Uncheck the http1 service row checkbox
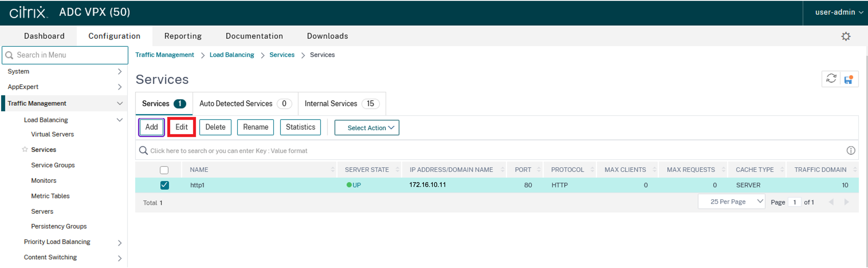The image size is (868, 268). [x=164, y=185]
